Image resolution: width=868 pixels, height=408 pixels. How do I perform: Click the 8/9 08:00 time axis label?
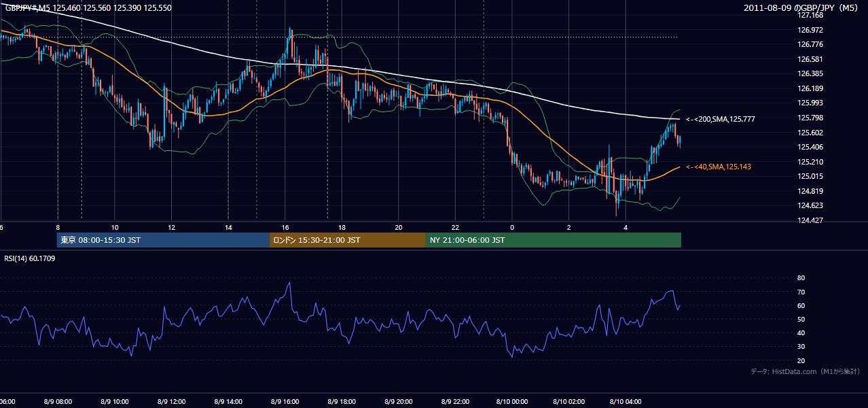pos(58,401)
